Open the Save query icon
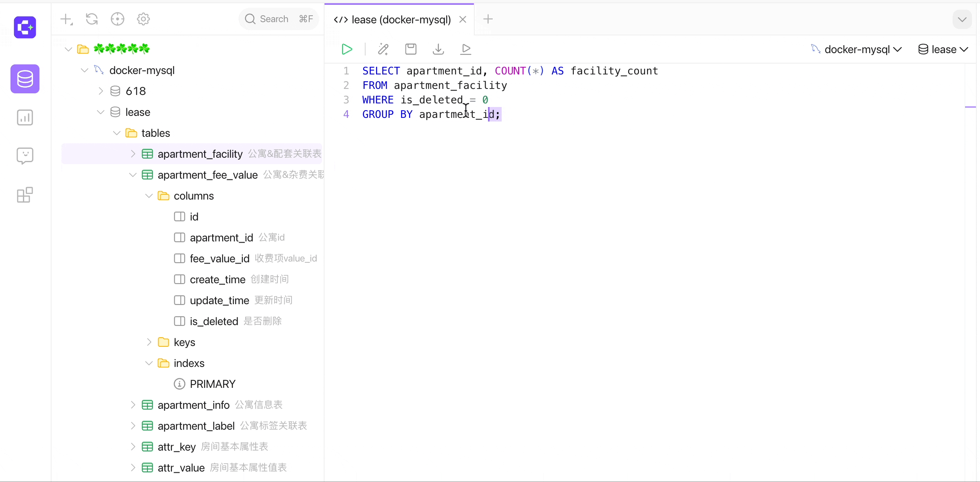This screenshot has width=980, height=482. (x=411, y=49)
